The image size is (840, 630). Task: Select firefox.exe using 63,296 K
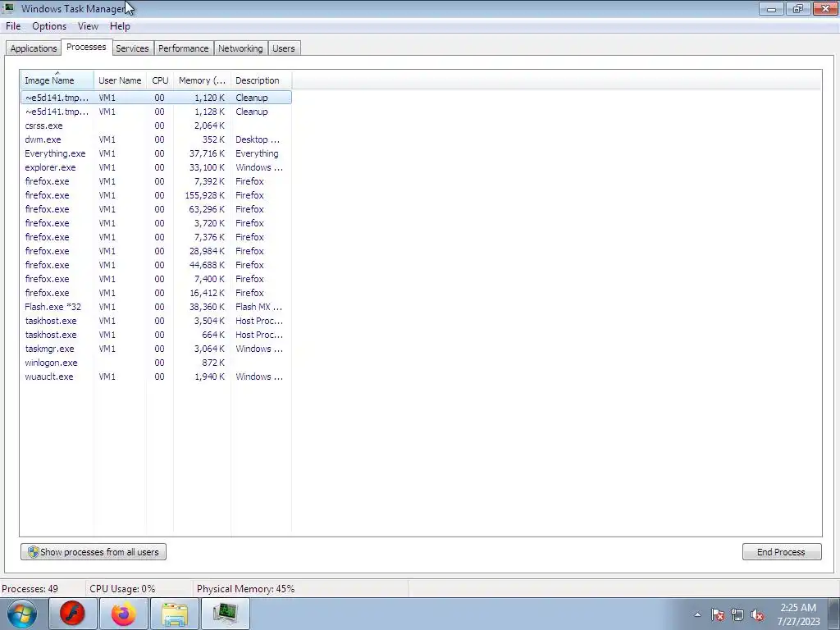pos(157,209)
